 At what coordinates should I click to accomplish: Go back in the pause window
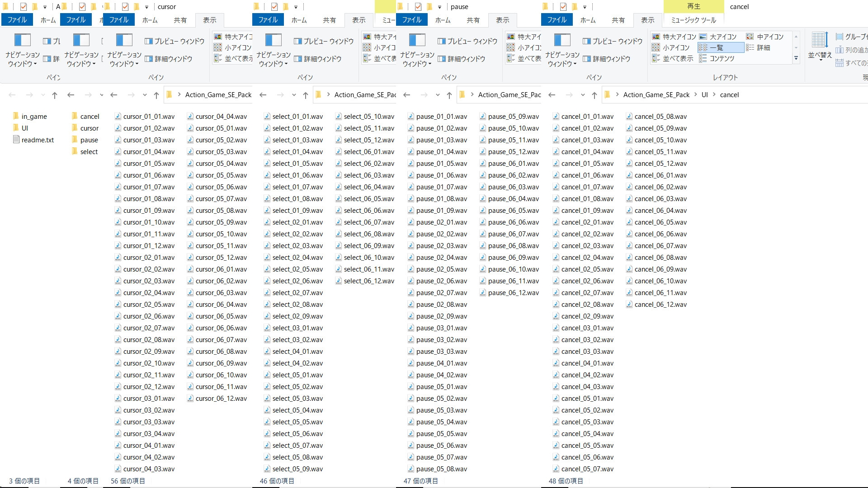[x=406, y=95]
